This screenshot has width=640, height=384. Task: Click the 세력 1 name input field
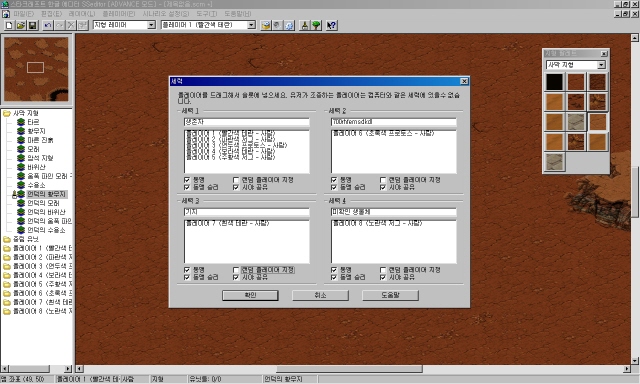(247, 122)
